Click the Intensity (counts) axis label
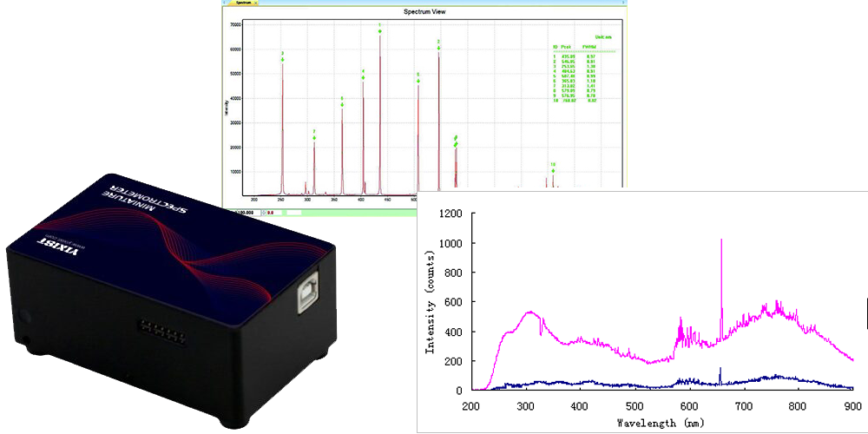 [430, 299]
